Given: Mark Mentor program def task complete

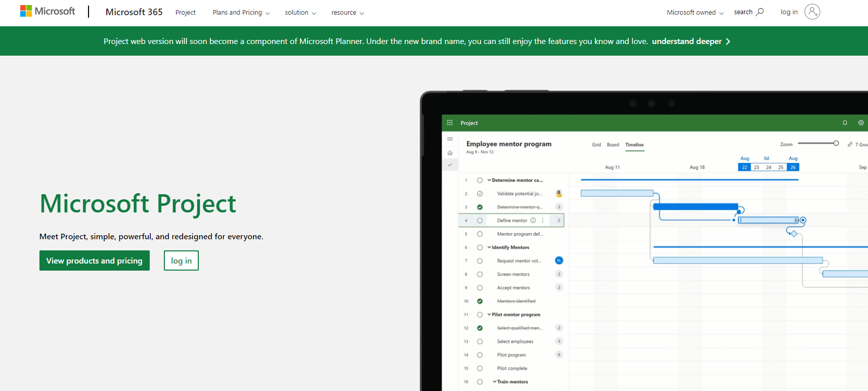Looking at the screenshot, I should 480,234.
